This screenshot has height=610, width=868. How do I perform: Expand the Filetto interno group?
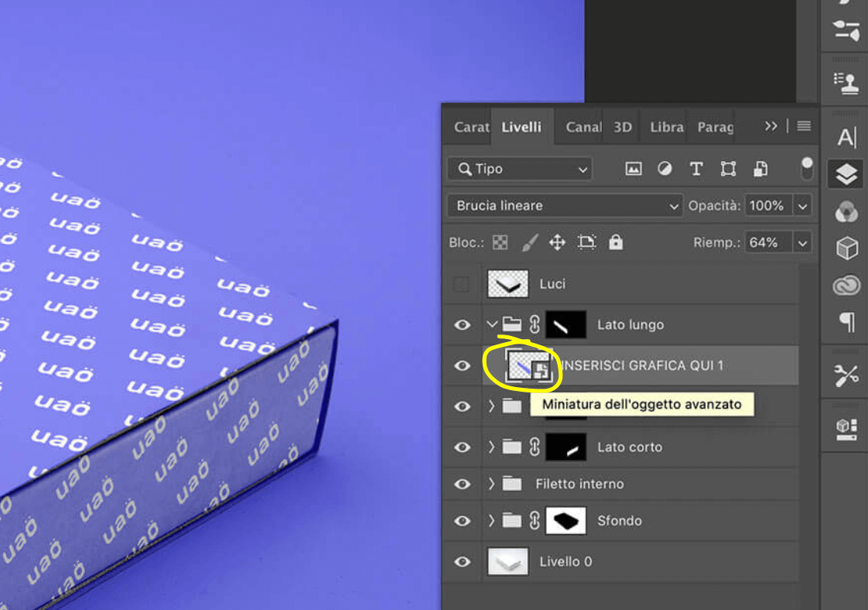pyautogui.click(x=491, y=484)
